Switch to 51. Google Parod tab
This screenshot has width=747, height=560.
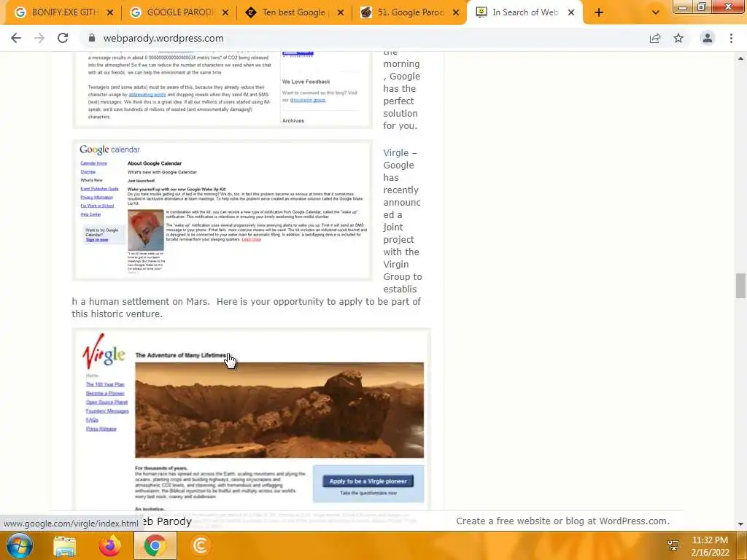pos(409,12)
